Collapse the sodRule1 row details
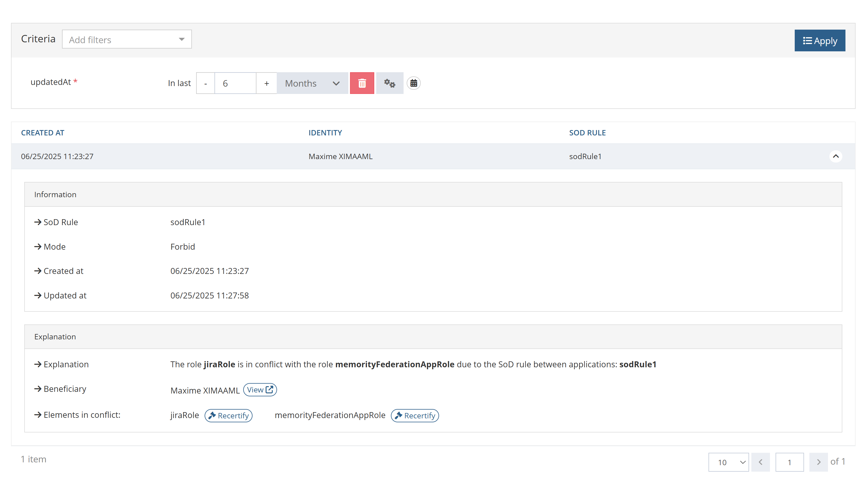 (836, 156)
